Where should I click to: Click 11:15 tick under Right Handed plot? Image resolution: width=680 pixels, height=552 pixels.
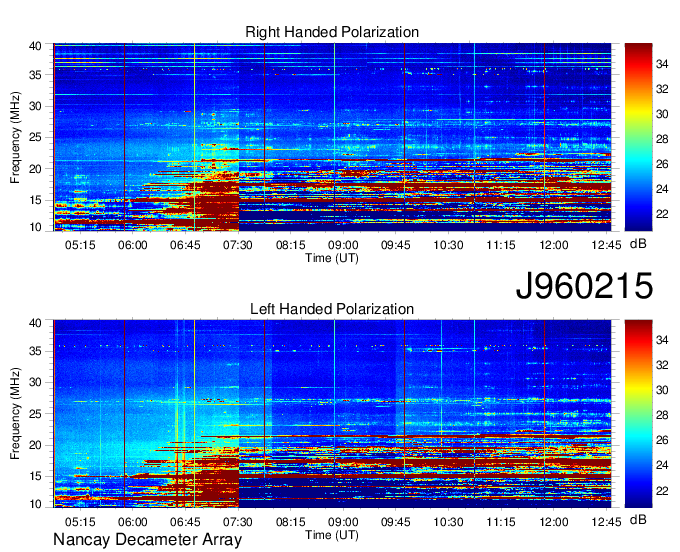pyautogui.click(x=501, y=245)
